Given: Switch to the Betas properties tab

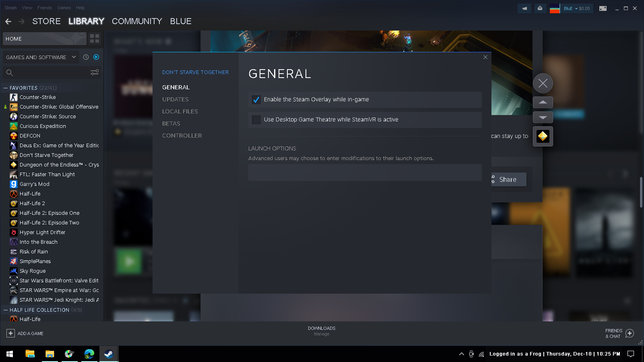Looking at the screenshot, I should [x=171, y=123].
